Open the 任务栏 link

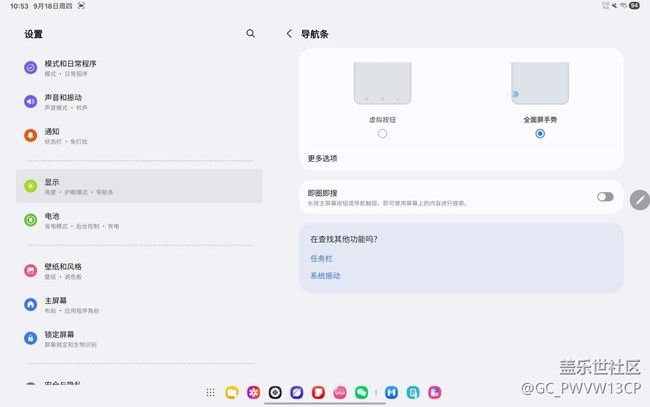click(x=321, y=258)
